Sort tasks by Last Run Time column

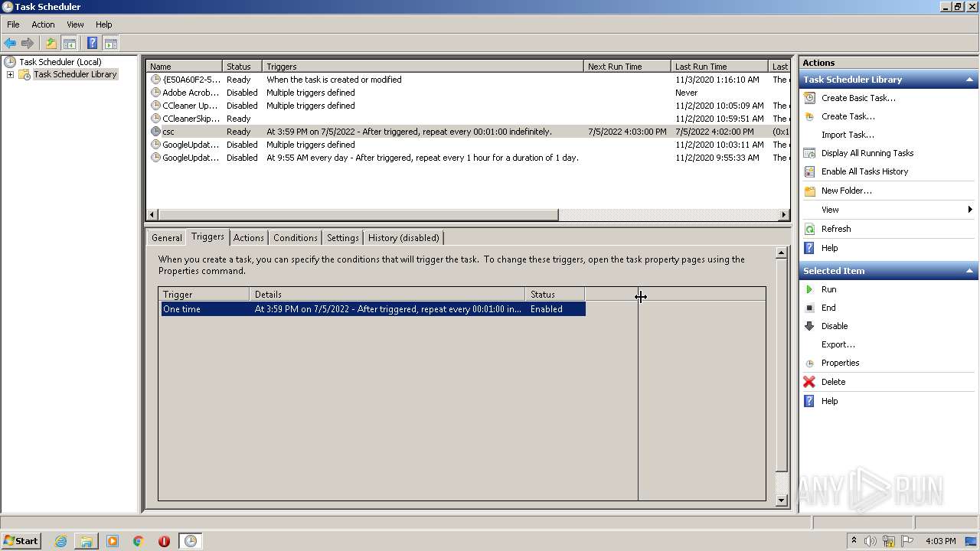[x=719, y=67]
